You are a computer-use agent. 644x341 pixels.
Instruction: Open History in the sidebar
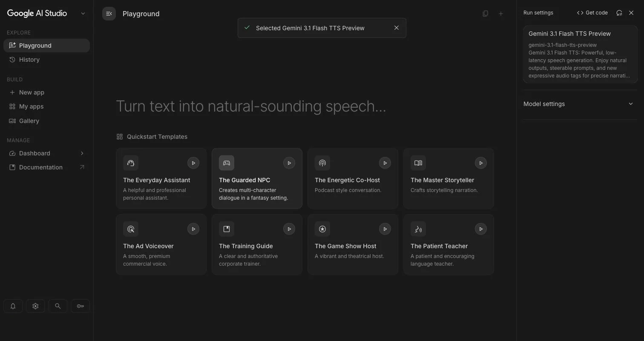[x=46, y=60]
